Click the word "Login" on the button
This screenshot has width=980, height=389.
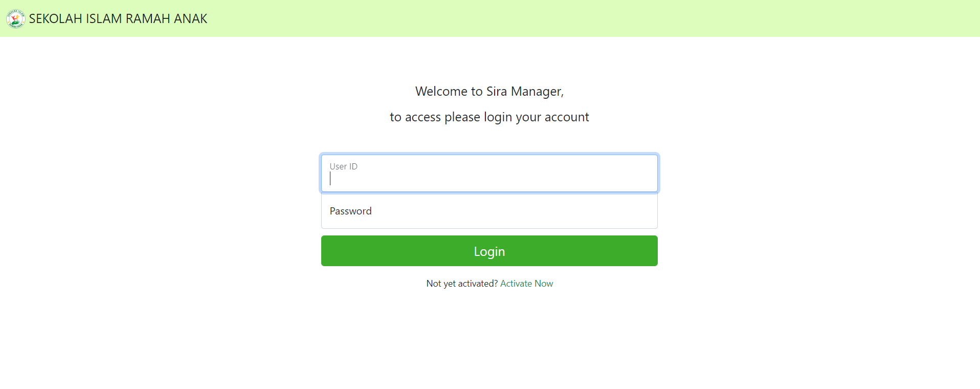pyautogui.click(x=489, y=251)
